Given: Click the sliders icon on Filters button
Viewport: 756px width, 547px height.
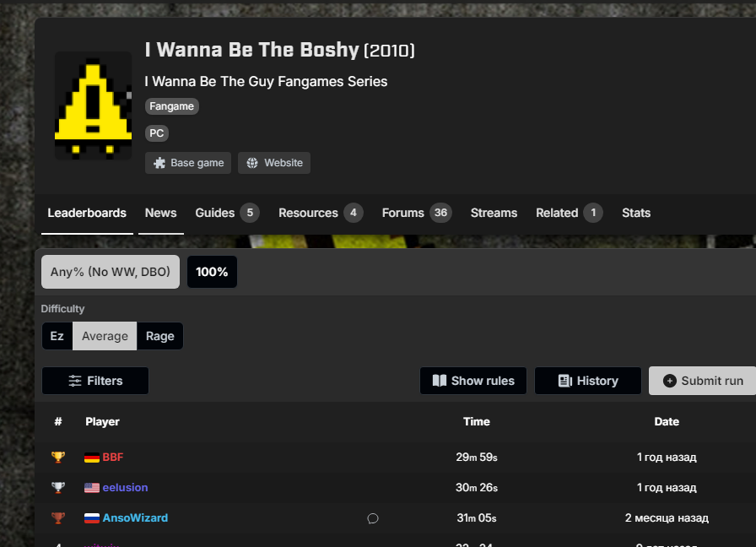Looking at the screenshot, I should pos(75,381).
